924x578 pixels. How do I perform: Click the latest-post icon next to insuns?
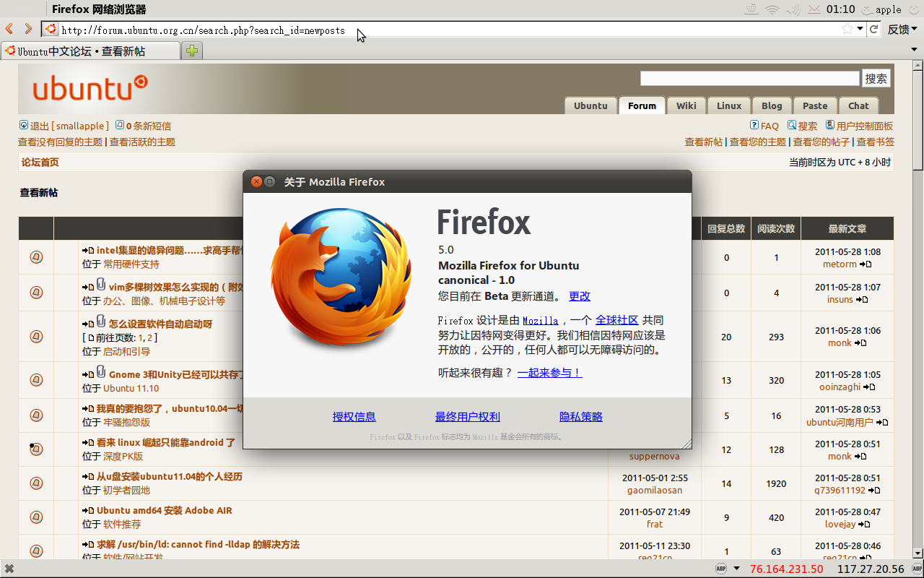[x=861, y=299]
